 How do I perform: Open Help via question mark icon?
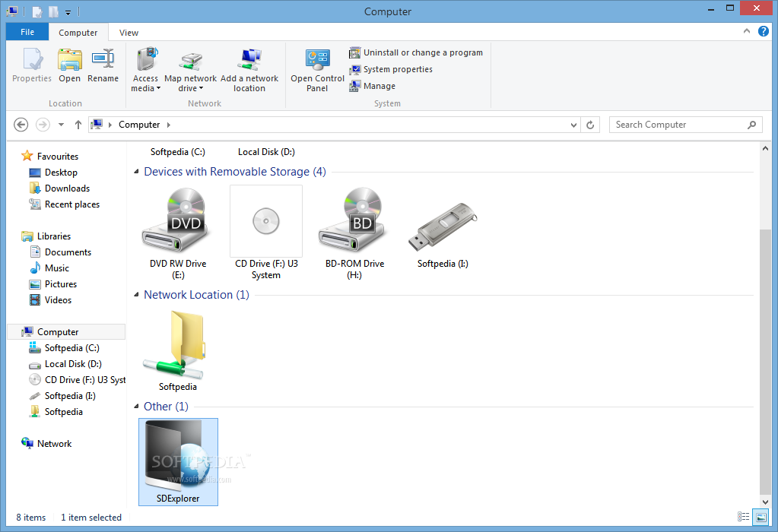(x=763, y=31)
